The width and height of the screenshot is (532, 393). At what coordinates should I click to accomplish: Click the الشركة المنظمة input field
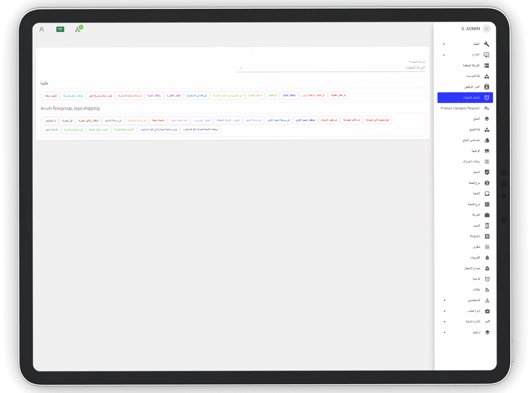[331, 68]
